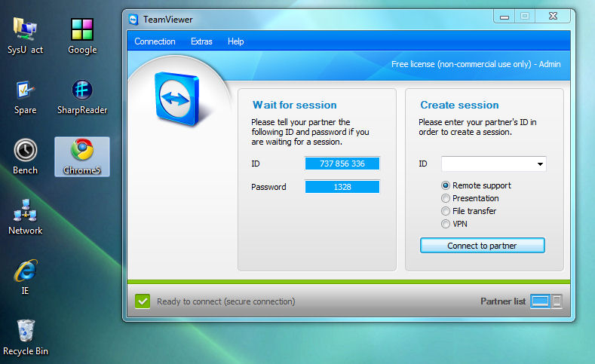Click the green ready status checkmark icon
This screenshot has height=364, width=595.
click(143, 301)
